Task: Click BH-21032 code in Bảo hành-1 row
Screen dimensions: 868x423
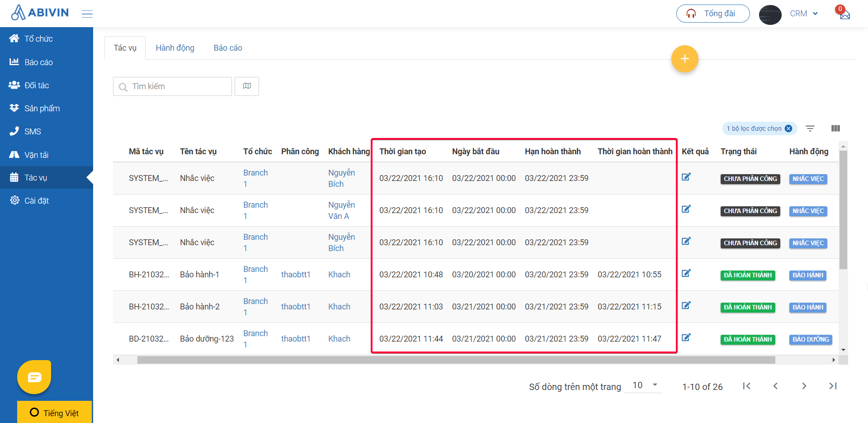Action: click(x=149, y=275)
